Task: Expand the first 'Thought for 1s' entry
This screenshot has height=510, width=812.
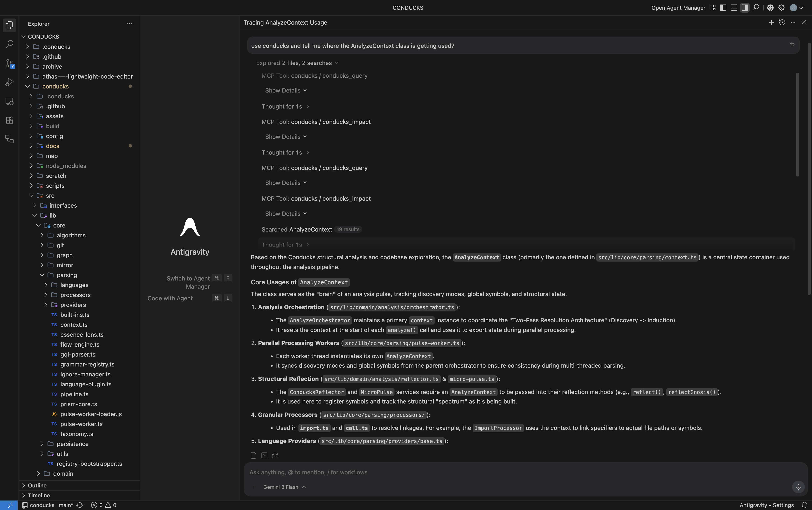Action: pos(286,106)
